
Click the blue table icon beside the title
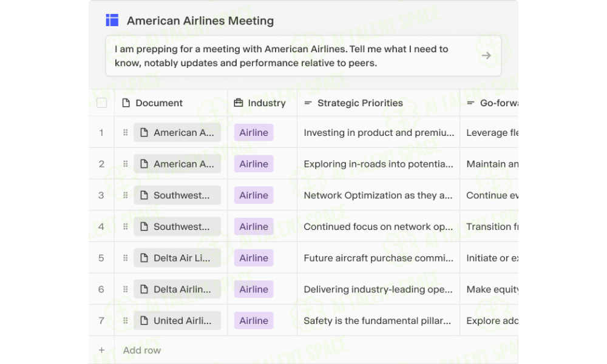pos(112,20)
